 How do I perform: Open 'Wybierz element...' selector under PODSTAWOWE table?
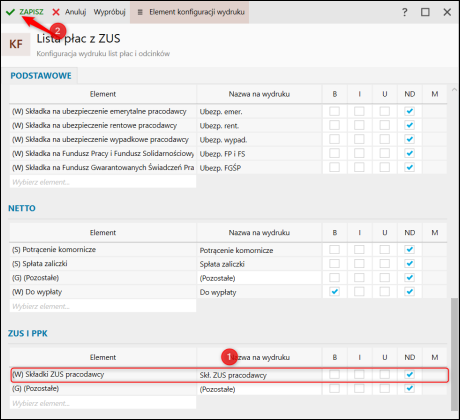pyautogui.click(x=103, y=182)
